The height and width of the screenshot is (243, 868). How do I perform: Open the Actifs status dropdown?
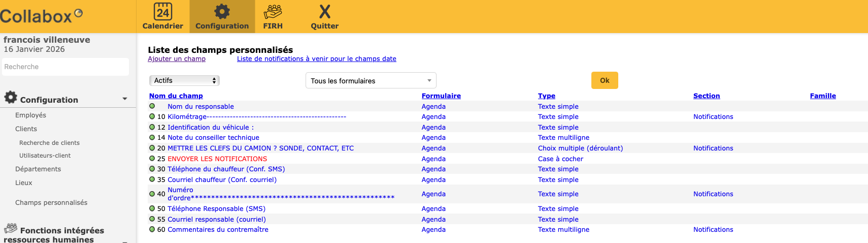pos(184,80)
